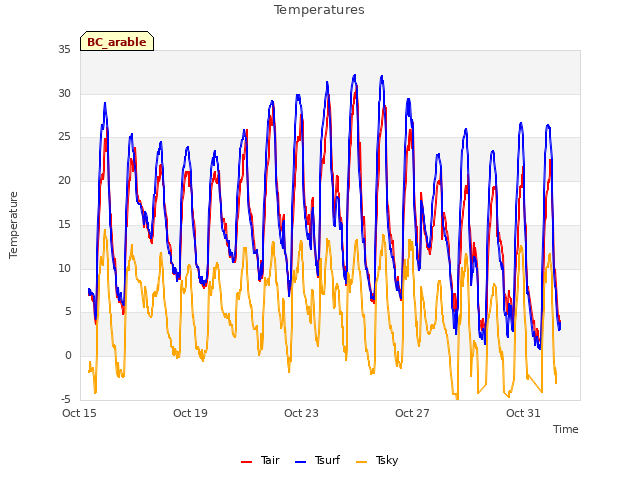Toggle the Tsky series in legend
The width and height of the screenshot is (640, 480).
click(x=377, y=460)
